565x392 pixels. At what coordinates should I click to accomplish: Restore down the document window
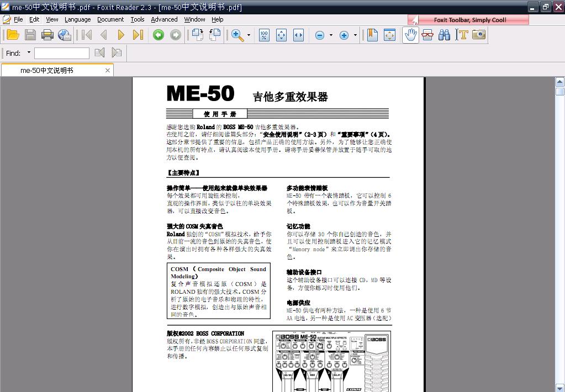(546, 7)
